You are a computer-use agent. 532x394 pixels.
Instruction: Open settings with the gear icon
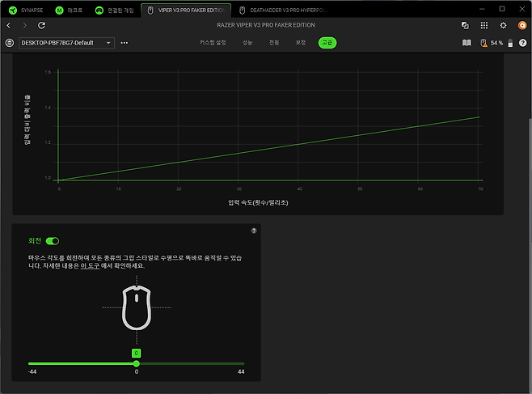click(x=503, y=26)
